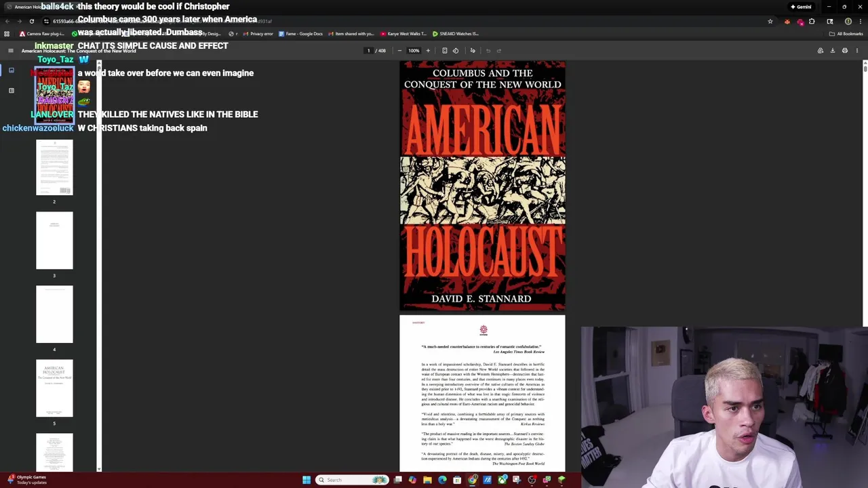868x488 pixels.
Task: Open Fame - Google Docs bookmark
Action: (300, 34)
